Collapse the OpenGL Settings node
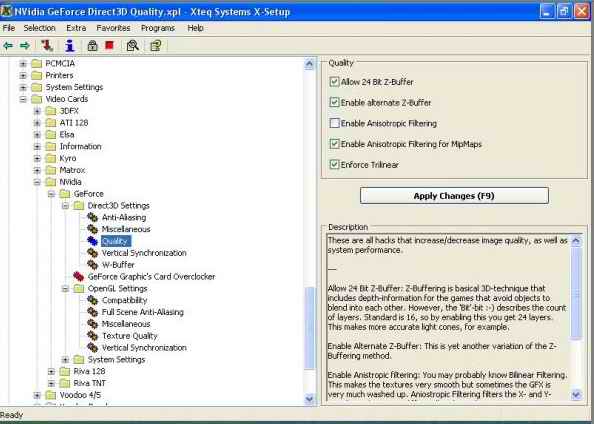Viewport: 594px width, 424px height. (x=65, y=289)
